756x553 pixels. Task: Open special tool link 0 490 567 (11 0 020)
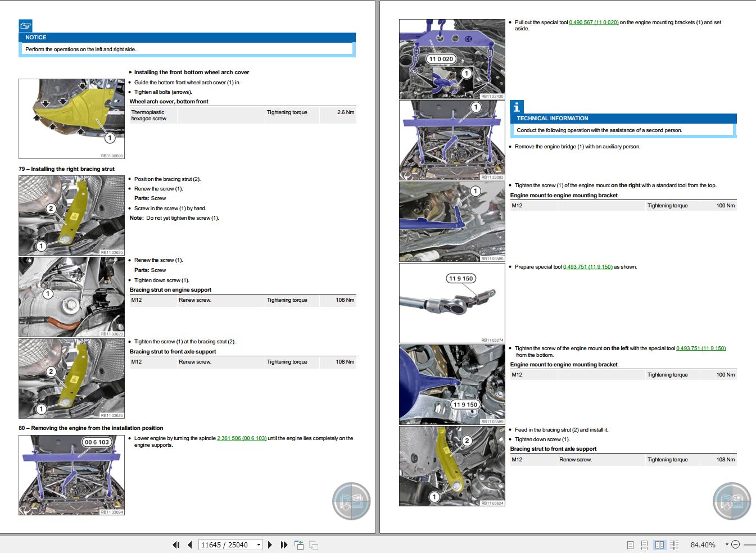(x=594, y=22)
